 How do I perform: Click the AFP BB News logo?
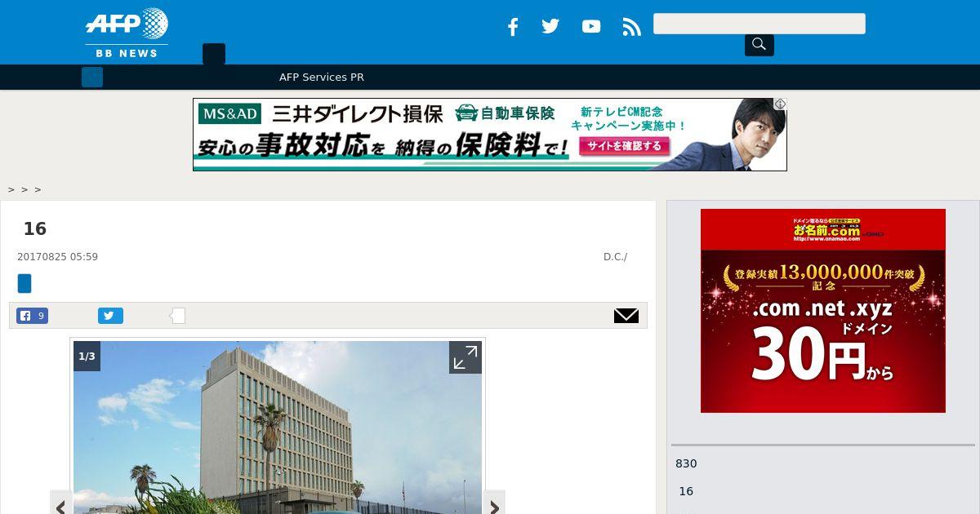pos(127,33)
